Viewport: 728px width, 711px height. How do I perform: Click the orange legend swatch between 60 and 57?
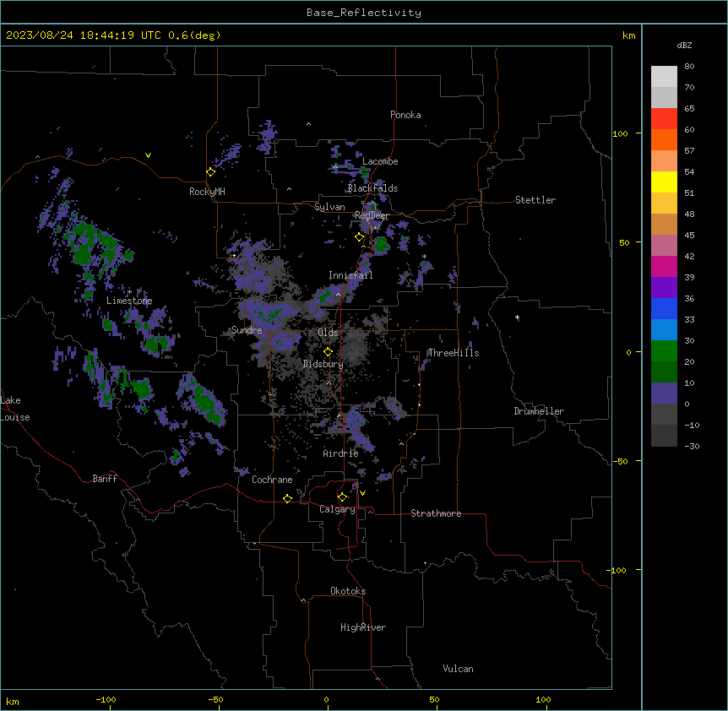coord(664,139)
